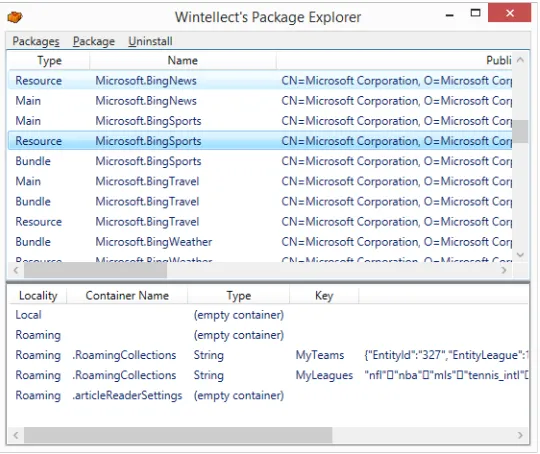This screenshot has width=540, height=454.
Task: Open the Package menu
Action: click(x=94, y=41)
